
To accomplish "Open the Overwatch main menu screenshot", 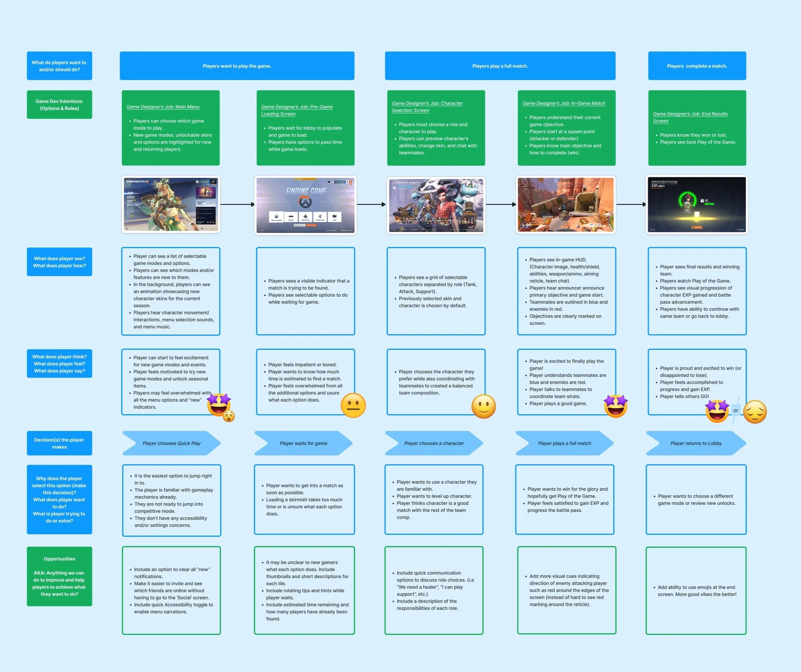I will tap(171, 204).
